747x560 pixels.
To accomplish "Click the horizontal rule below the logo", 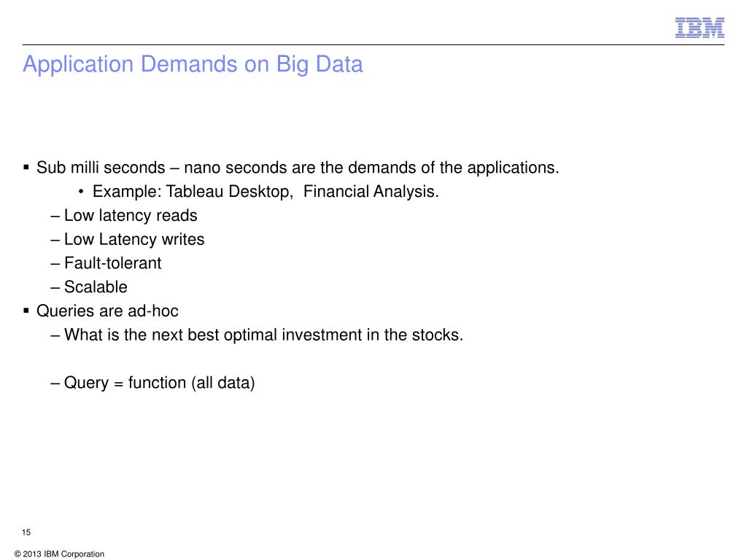I will [373, 44].
